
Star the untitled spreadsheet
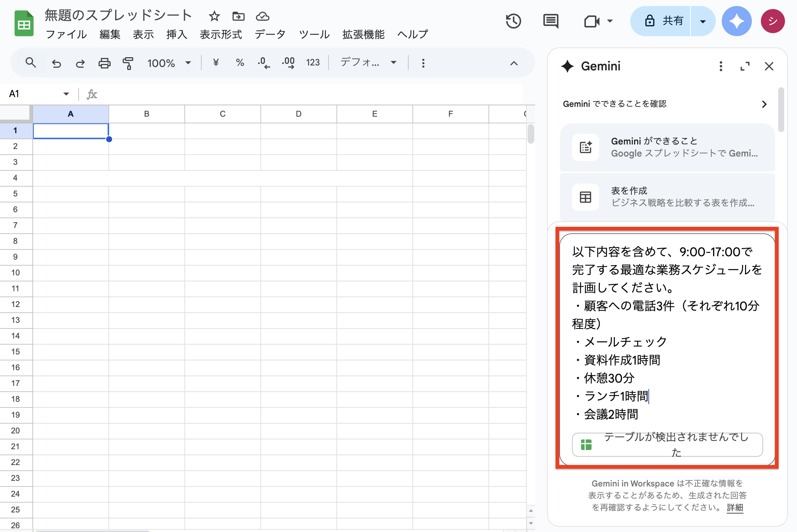tap(214, 16)
